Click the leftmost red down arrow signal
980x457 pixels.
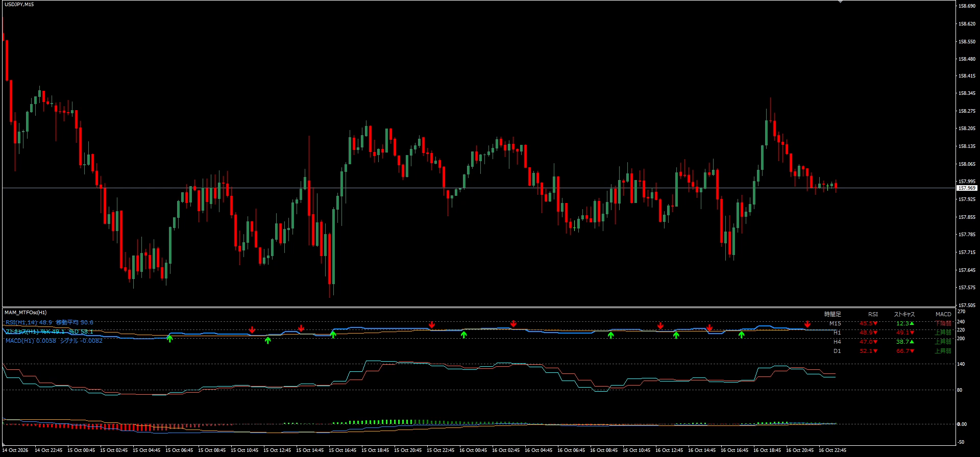[x=252, y=330]
